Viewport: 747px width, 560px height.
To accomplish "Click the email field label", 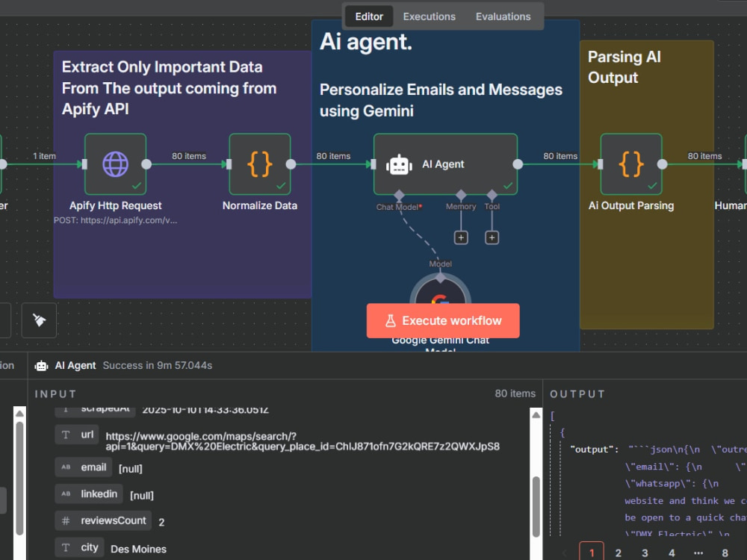I will pyautogui.click(x=93, y=467).
